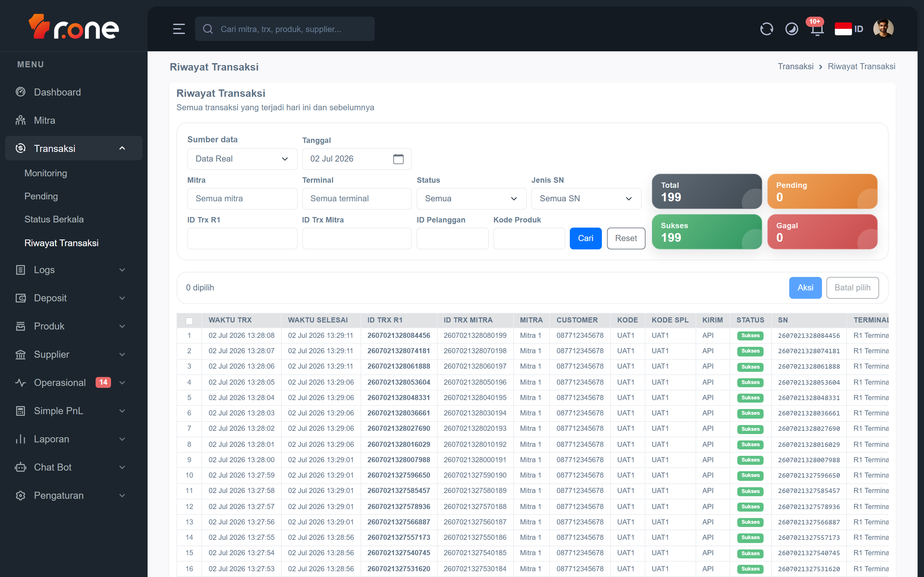
Task: Open the Indonesian flag language selector
Action: pos(848,29)
